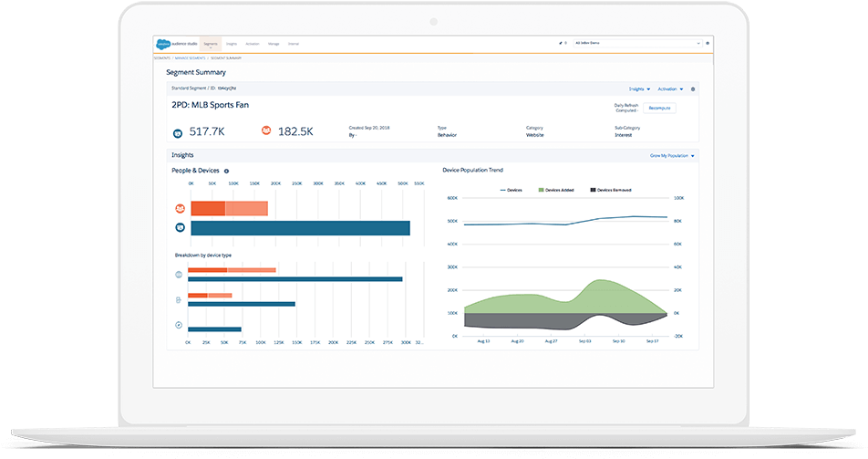Expand the Insights dropdown in segment header
The image size is (868, 459).
click(x=639, y=89)
